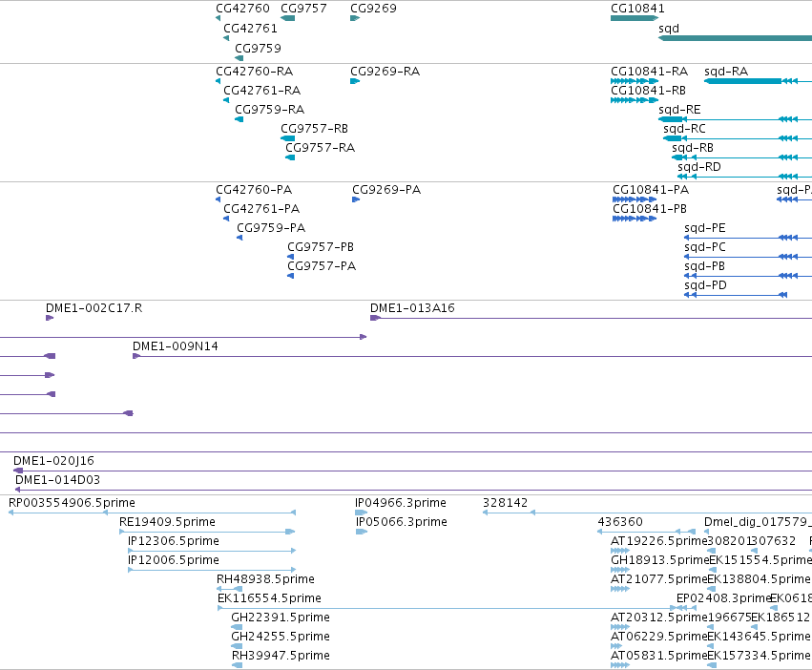Select the sqd gene label
This screenshot has width=812, height=670.
[x=669, y=29]
